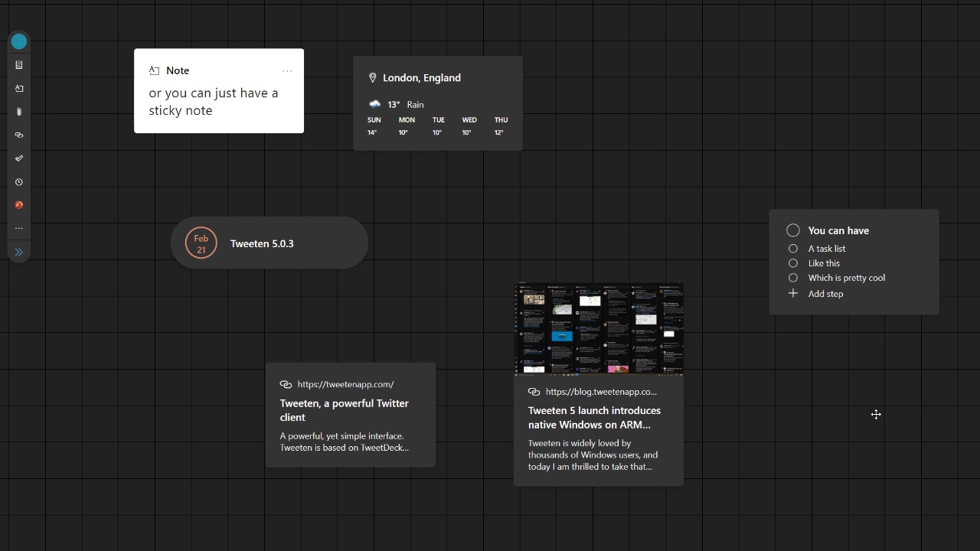Click the sticky note text body
This screenshot has height=551, width=980.
(214, 102)
